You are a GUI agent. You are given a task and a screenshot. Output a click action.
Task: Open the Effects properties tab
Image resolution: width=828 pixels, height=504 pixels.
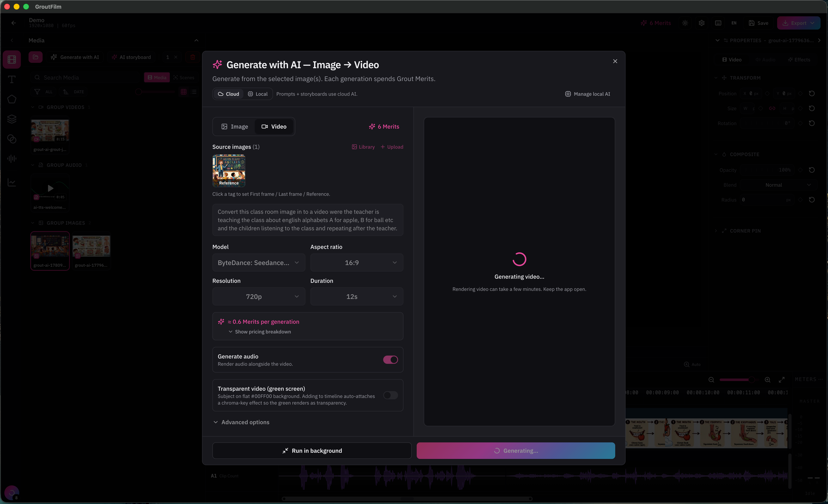pos(799,60)
